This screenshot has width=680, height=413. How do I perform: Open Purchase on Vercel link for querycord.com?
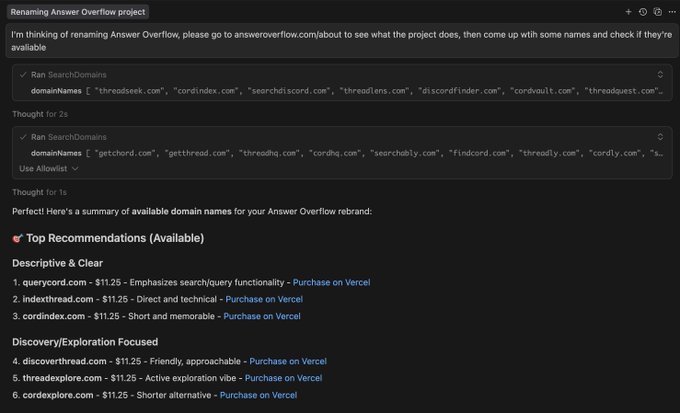(x=331, y=282)
